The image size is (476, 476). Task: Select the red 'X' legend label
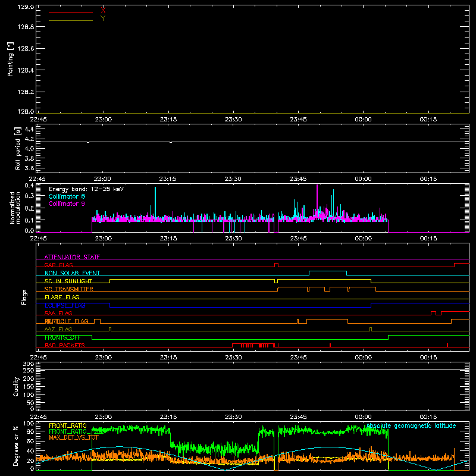point(103,11)
